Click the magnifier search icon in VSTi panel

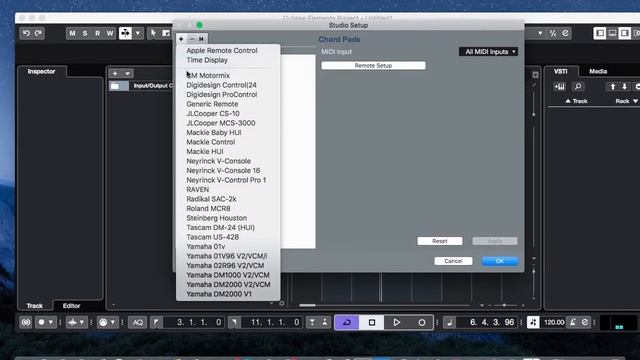578,87
